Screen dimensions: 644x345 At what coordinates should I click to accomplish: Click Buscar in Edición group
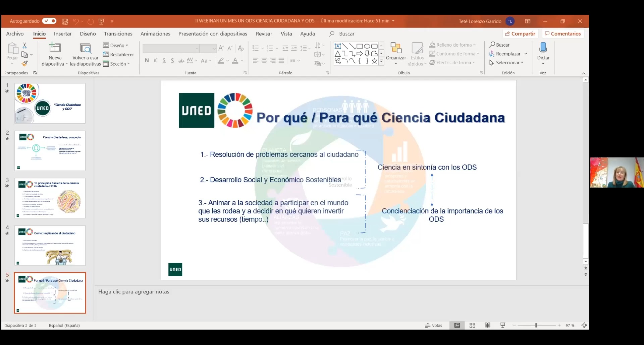(x=499, y=45)
